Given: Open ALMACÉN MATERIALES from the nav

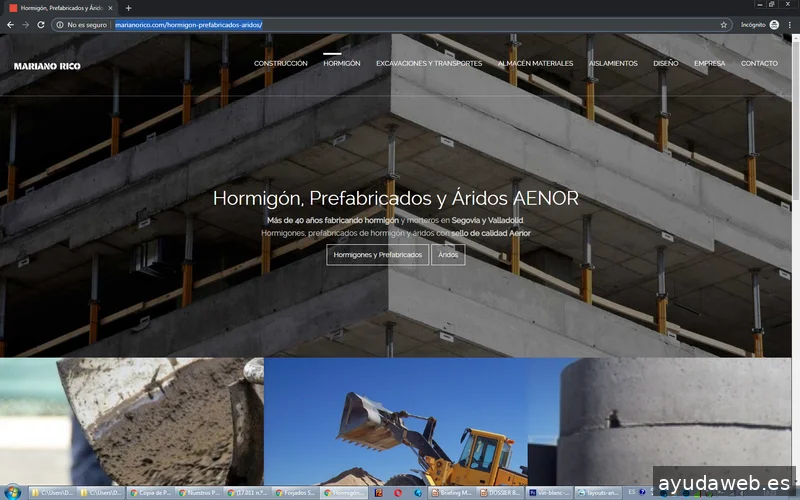Looking at the screenshot, I should 536,63.
